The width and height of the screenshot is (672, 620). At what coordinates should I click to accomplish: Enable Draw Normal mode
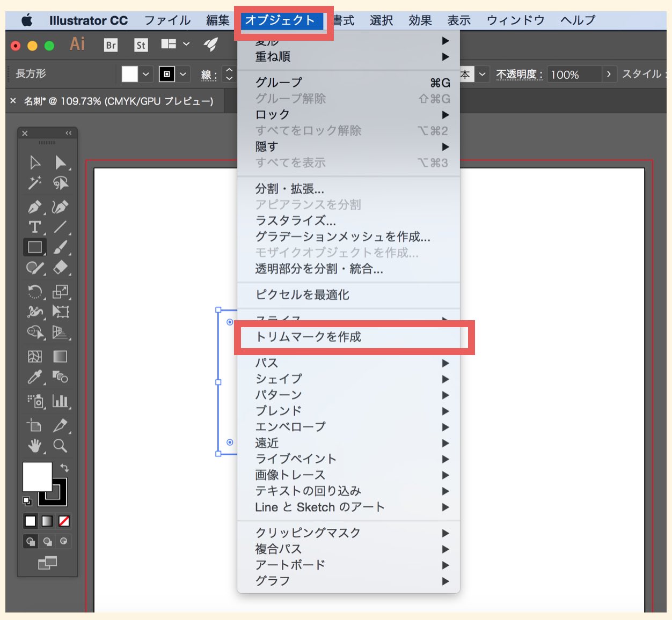pyautogui.click(x=31, y=541)
